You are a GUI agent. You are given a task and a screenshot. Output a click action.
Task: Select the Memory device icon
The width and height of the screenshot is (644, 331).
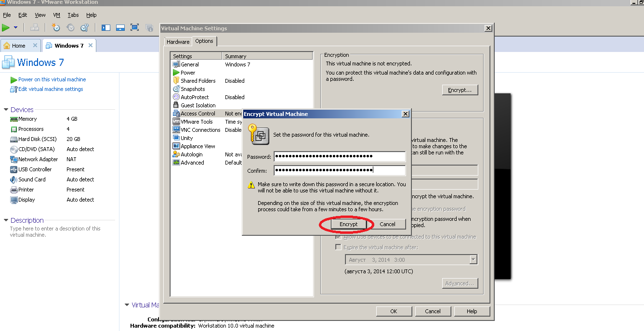[13, 119]
